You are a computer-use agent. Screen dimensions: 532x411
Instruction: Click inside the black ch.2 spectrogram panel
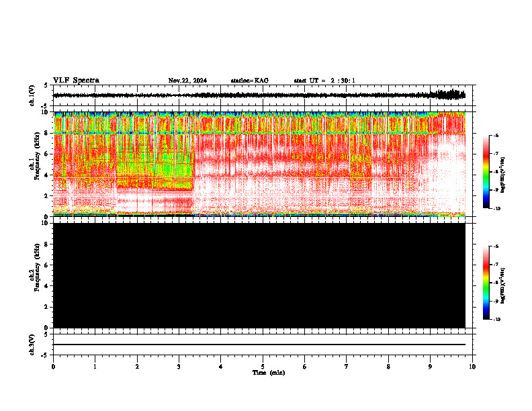point(259,275)
